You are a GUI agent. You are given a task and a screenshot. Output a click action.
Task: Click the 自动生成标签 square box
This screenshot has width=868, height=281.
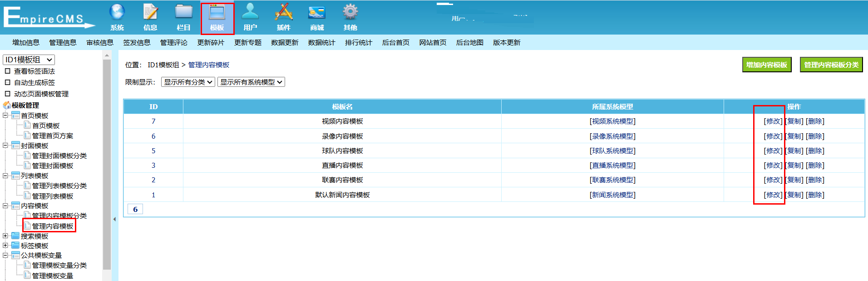click(x=7, y=82)
